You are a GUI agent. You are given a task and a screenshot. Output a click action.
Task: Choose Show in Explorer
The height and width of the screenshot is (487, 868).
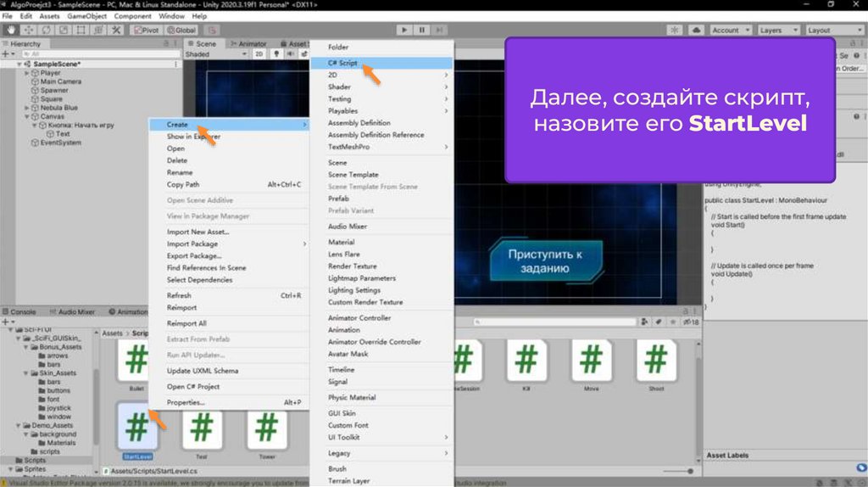pyautogui.click(x=229, y=137)
